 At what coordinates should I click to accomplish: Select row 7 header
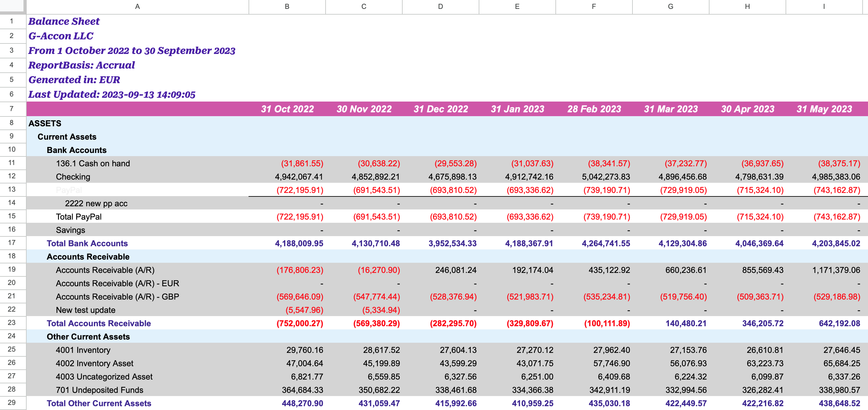[13, 109]
